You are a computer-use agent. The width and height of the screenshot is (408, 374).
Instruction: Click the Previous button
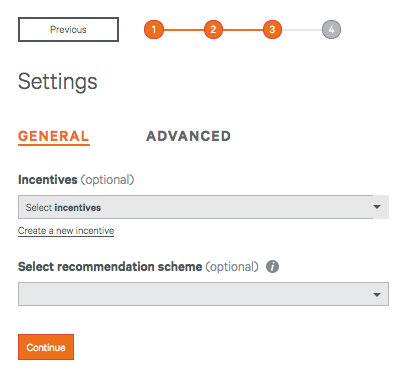68,30
